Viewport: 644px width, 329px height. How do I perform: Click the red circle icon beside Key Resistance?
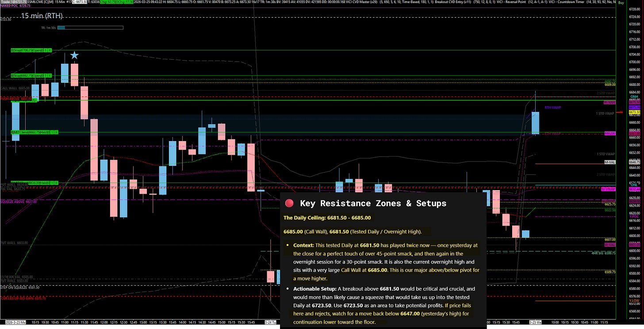[289, 203]
